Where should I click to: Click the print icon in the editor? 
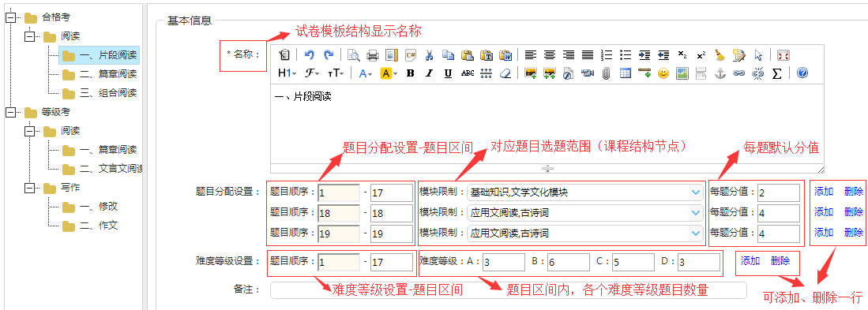[373, 54]
